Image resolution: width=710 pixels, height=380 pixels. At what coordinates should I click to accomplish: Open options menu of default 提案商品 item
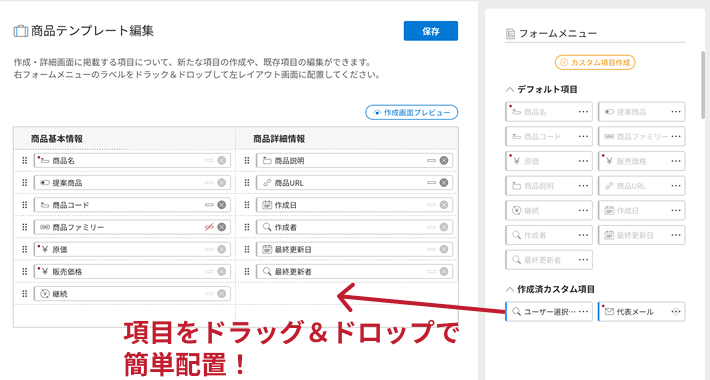click(x=676, y=111)
